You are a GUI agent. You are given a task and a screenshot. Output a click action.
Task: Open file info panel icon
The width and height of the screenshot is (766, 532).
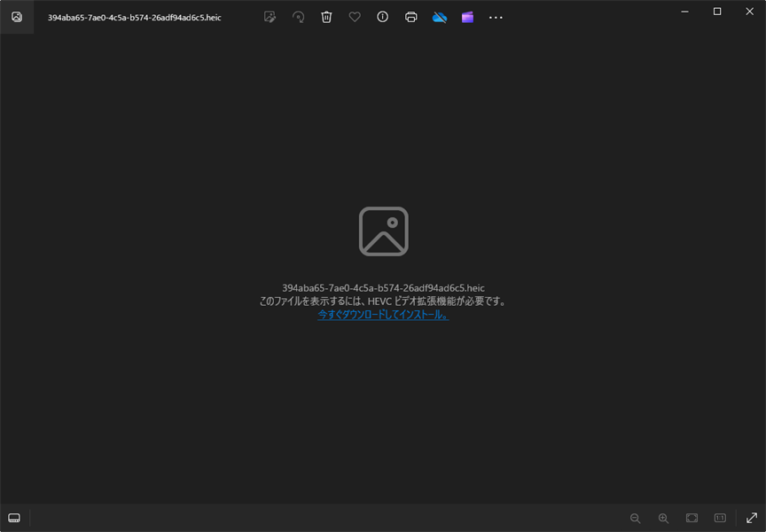383,17
